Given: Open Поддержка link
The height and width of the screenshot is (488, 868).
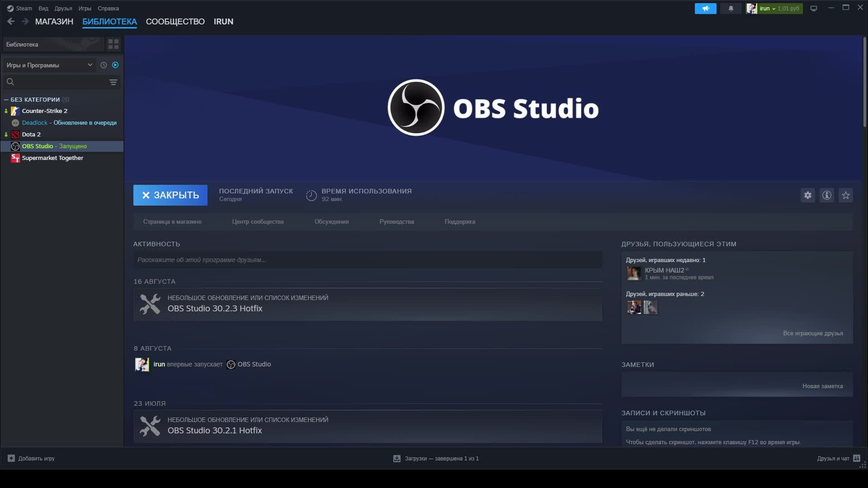Looking at the screenshot, I should pos(460,222).
